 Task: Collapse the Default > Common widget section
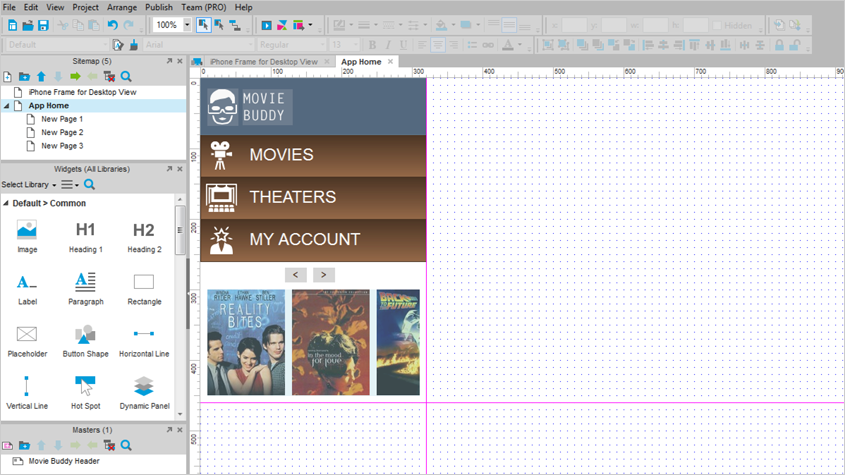coord(7,203)
